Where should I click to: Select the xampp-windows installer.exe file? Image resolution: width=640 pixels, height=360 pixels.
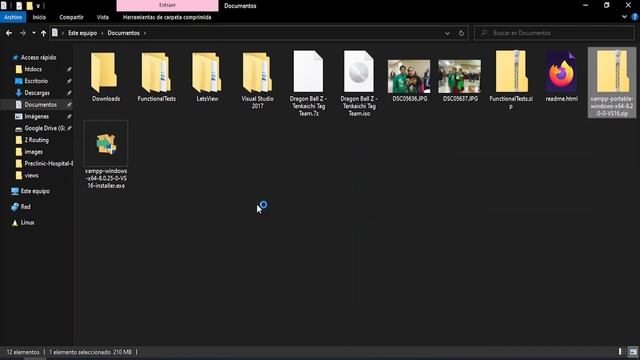tap(106, 155)
